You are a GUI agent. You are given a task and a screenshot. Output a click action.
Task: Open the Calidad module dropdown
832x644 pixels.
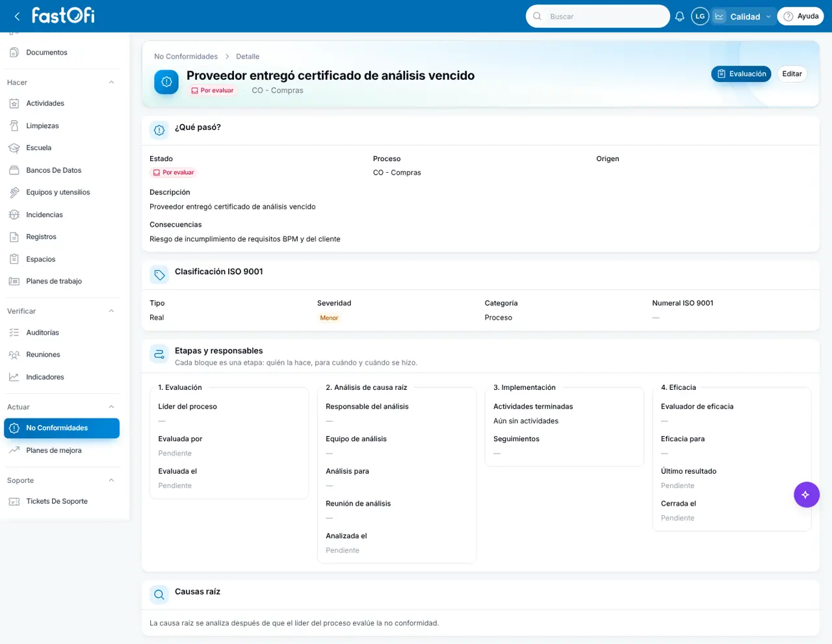click(x=743, y=16)
